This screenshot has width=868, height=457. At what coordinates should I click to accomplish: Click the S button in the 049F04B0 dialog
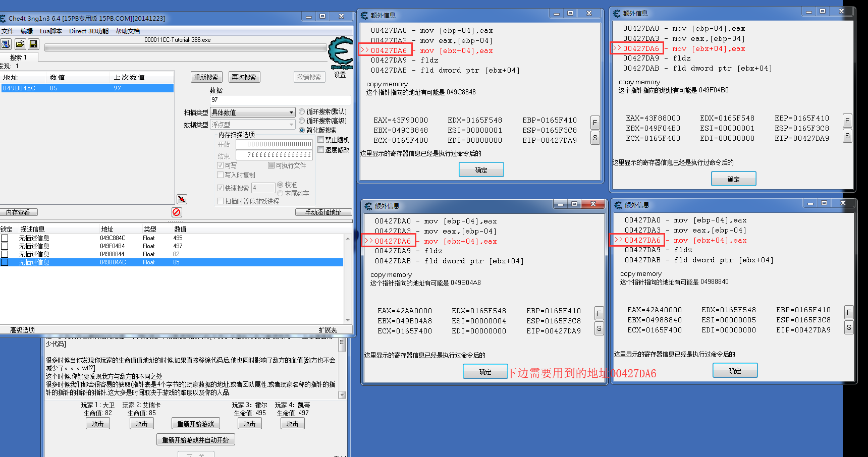(x=847, y=136)
